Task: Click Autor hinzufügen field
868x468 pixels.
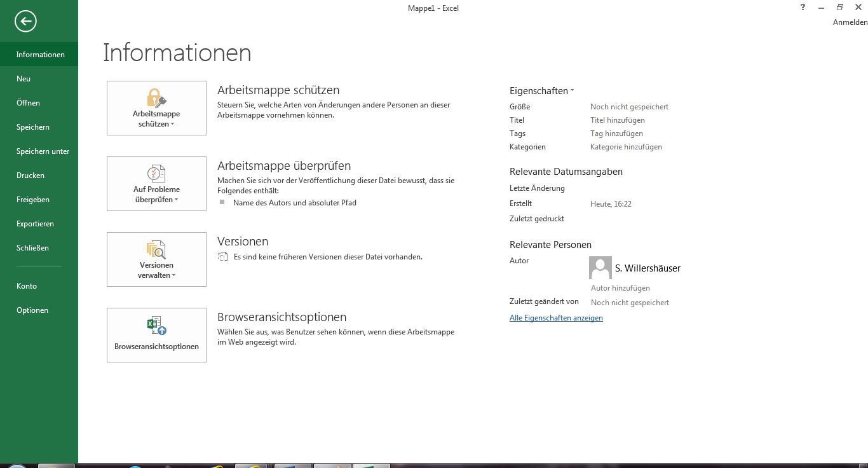Action: pos(620,288)
